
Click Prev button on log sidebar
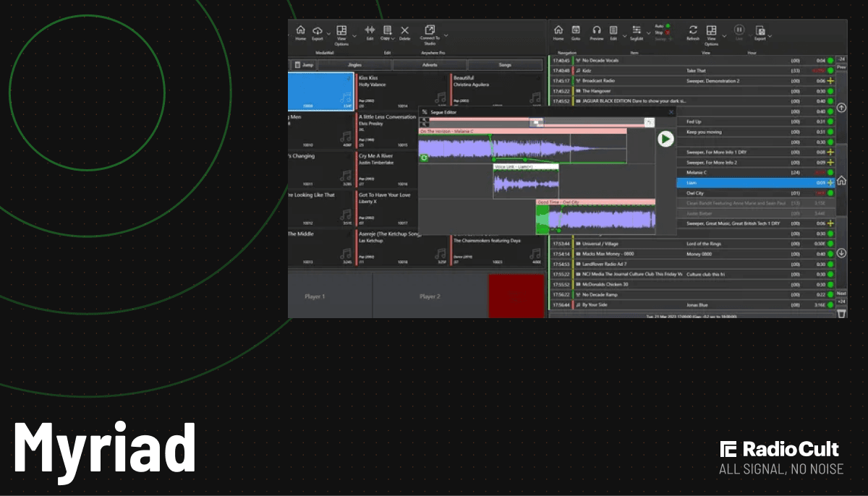[x=841, y=67]
